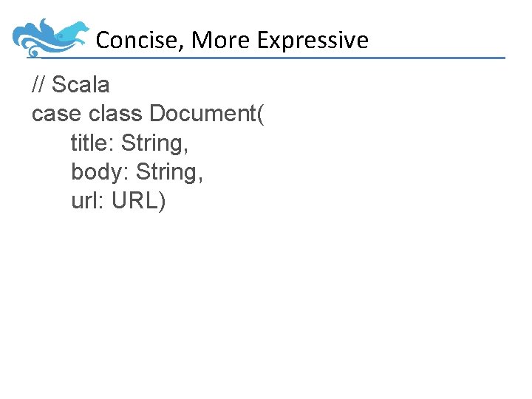Click the slide title "Concise, More Expressive"
The width and height of the screenshot is (532, 399).
(232, 40)
